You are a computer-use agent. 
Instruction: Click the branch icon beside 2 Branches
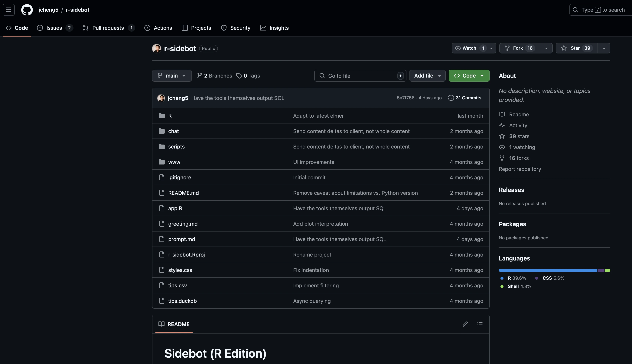click(x=200, y=76)
